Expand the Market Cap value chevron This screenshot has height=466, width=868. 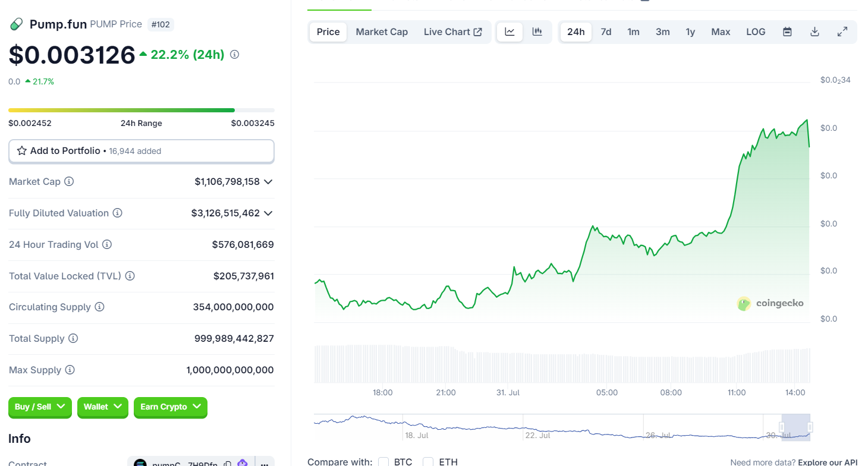coord(268,181)
